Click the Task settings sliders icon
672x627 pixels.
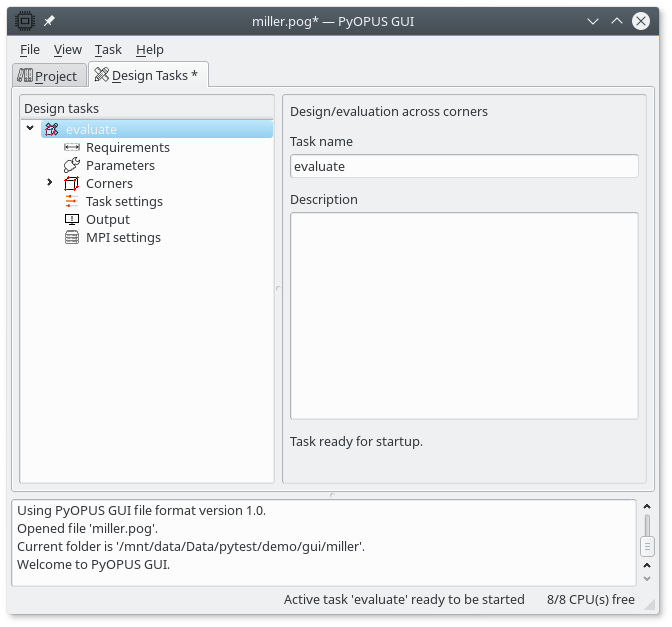(x=71, y=202)
